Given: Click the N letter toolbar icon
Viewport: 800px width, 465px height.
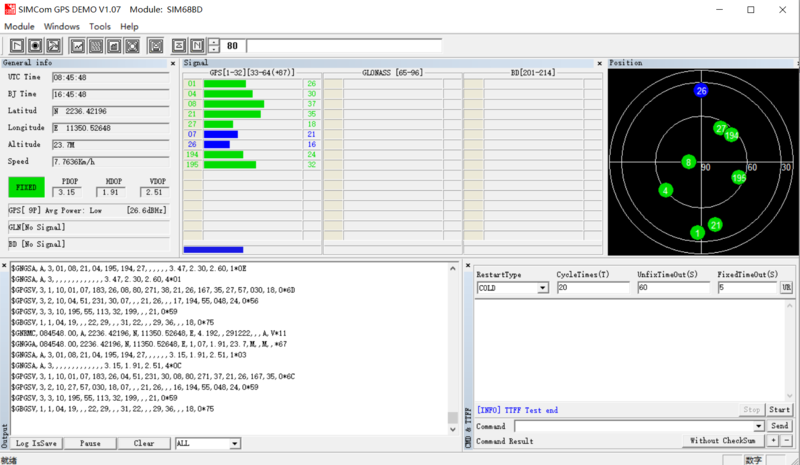Looking at the screenshot, I should tap(197, 46).
